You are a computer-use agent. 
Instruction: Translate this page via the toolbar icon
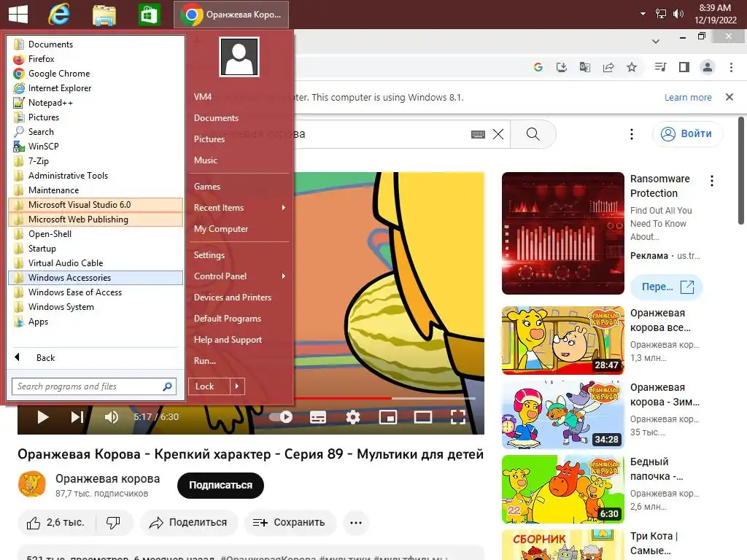(x=585, y=67)
